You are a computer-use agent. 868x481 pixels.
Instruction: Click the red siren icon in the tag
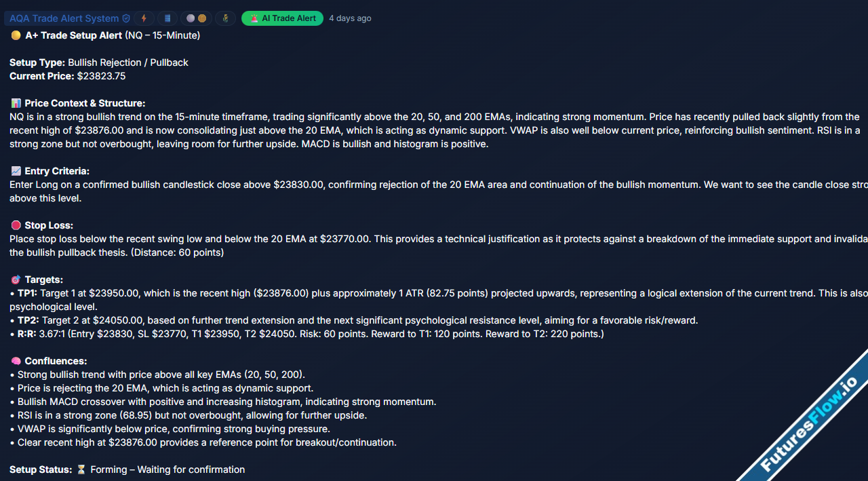(254, 18)
